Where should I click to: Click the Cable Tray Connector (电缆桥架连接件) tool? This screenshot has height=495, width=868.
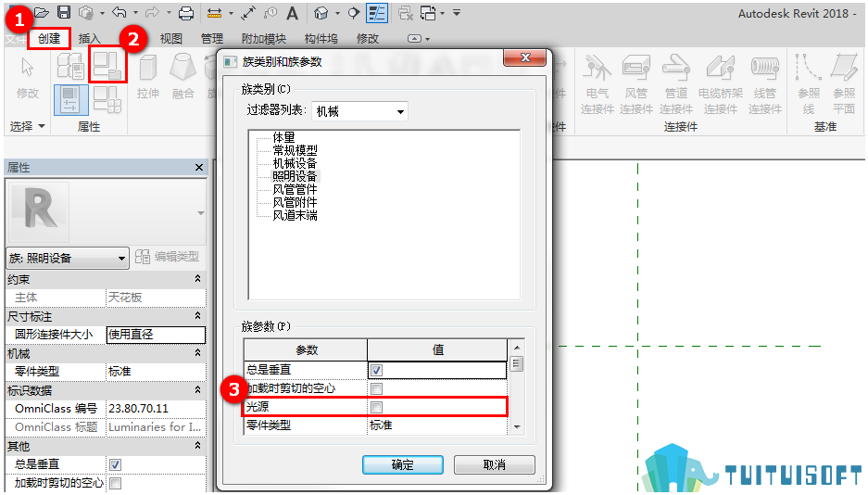720,84
